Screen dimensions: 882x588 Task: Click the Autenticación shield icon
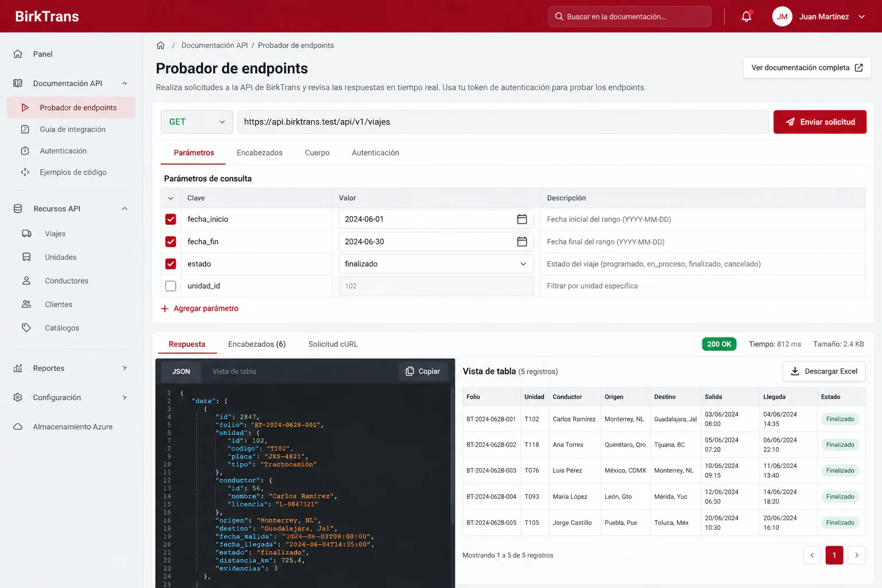(x=25, y=151)
